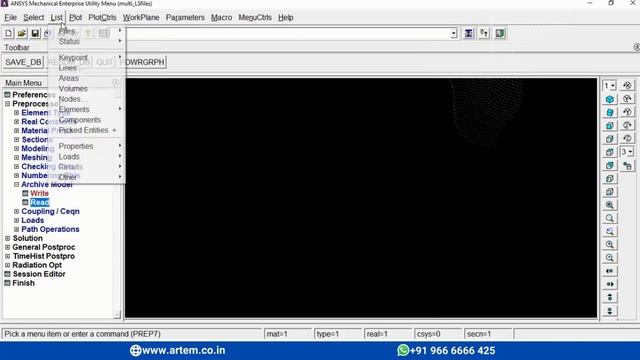Select the Isometric View cube icon
This screenshot has height=360, width=640.
click(x=610, y=99)
